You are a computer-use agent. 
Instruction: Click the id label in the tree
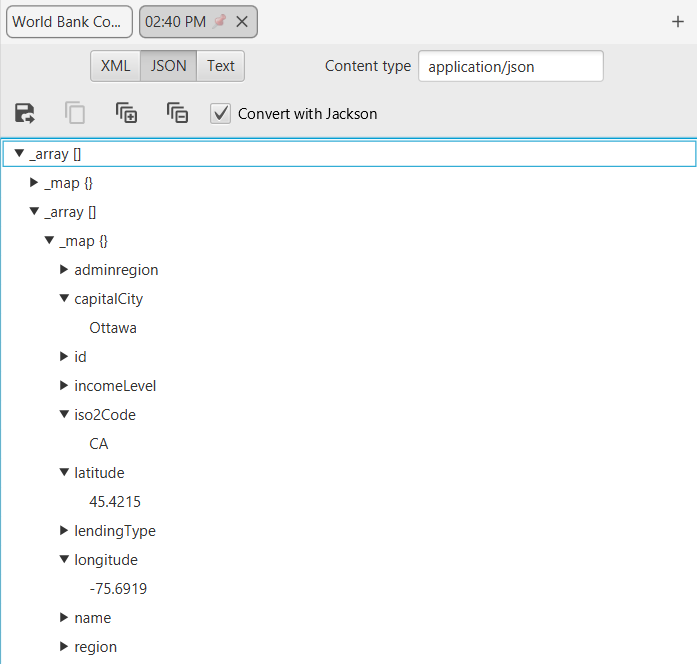coord(80,357)
